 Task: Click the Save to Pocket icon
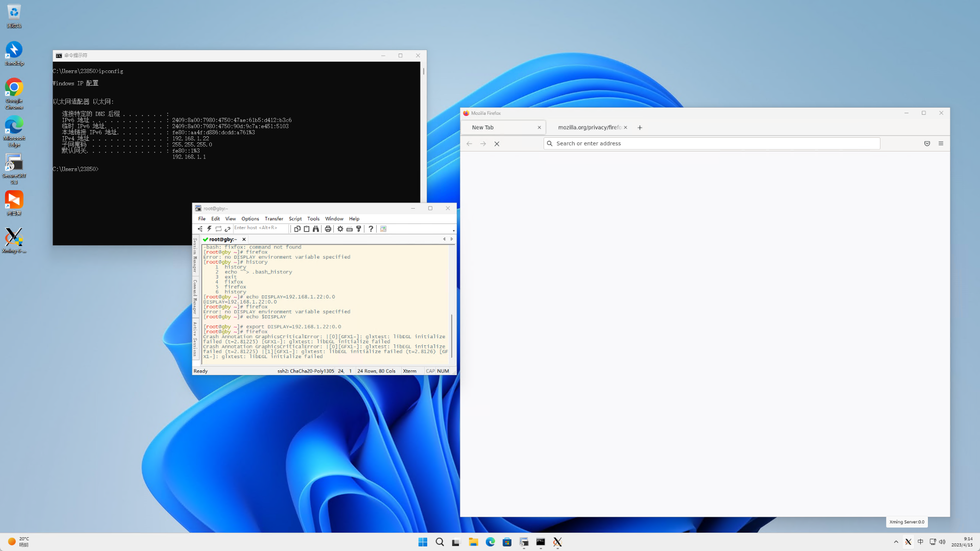coord(927,144)
